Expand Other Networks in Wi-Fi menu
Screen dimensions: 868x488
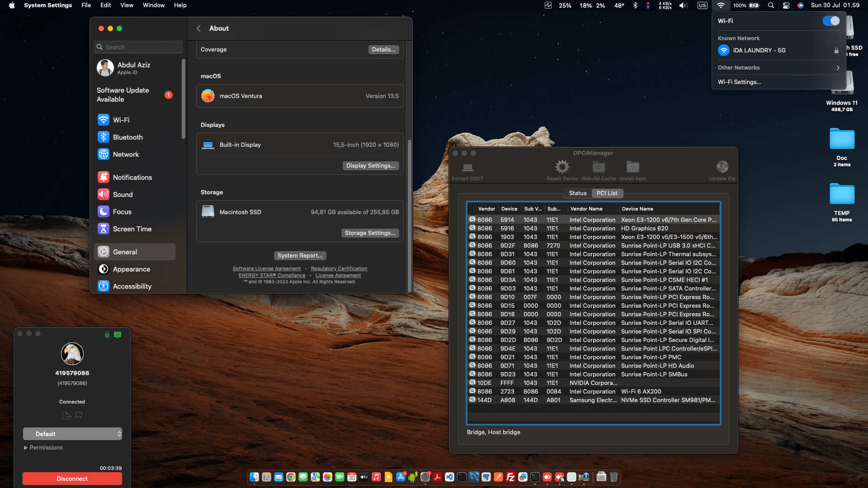pyautogui.click(x=779, y=68)
